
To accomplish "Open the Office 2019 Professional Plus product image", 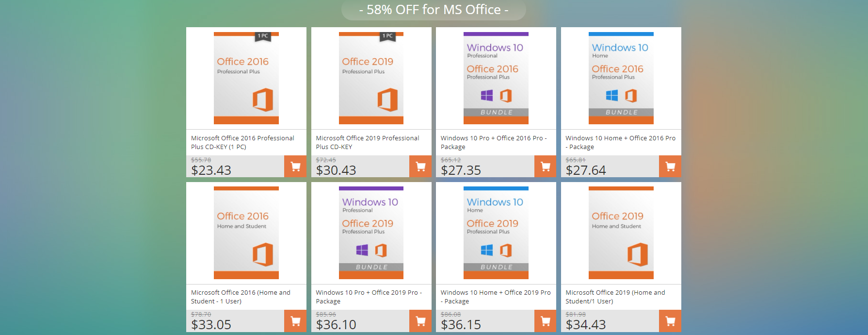I will tap(371, 78).
